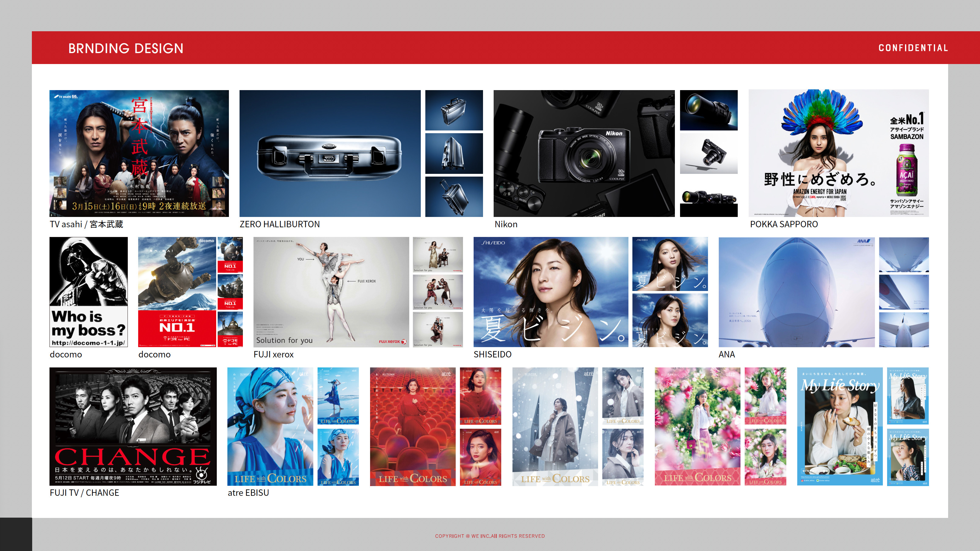Screen dimensions: 980x551
Task: Click the BRNDING DESIGN header title
Action: coord(126,48)
